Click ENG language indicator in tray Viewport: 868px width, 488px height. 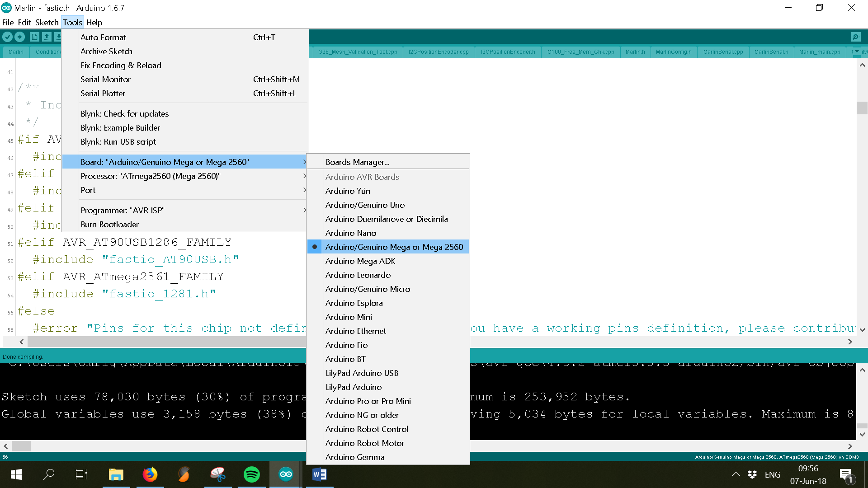click(x=773, y=474)
